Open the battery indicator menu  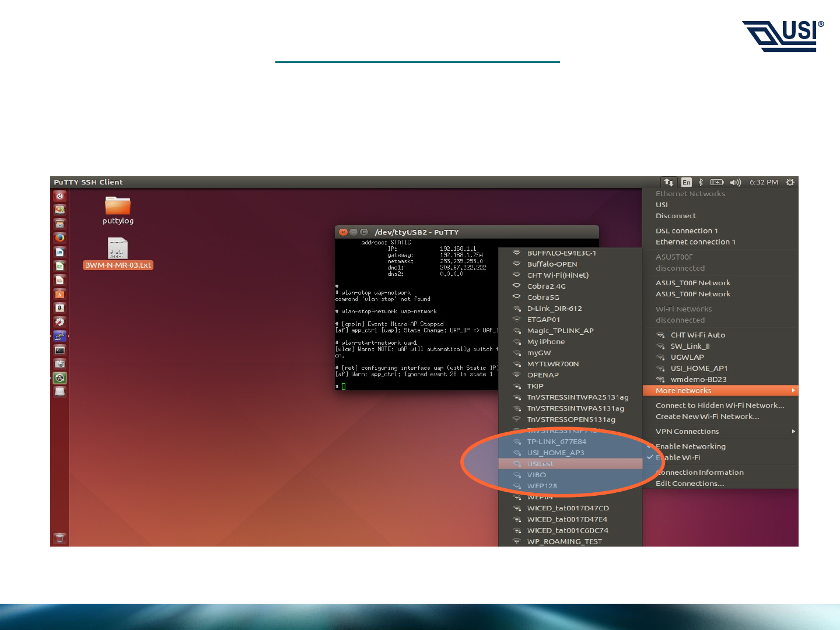point(717,183)
